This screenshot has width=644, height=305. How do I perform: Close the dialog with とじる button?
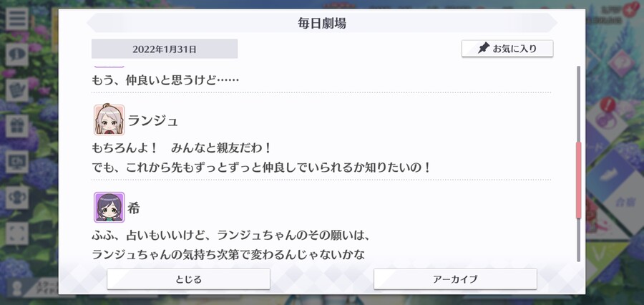coord(188,279)
